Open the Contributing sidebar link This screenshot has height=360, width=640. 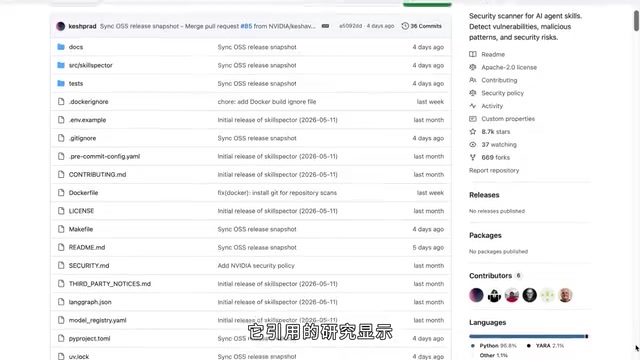click(x=499, y=80)
